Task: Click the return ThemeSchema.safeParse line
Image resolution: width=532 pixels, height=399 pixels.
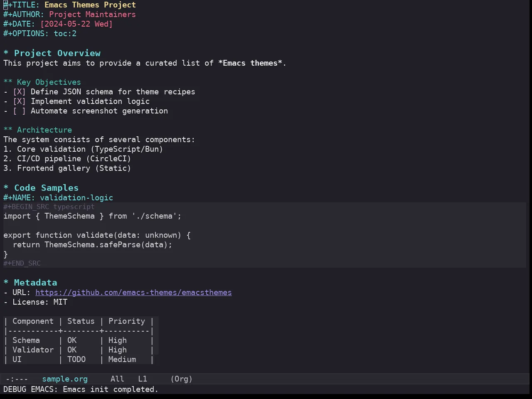Action: pos(92,245)
